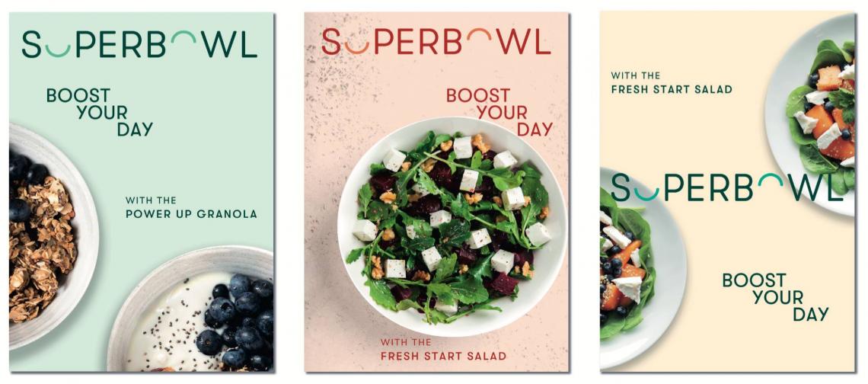This screenshot has height=384, width=868.
Task: Click the arc-shaped O in red logo
Action: (480, 36)
